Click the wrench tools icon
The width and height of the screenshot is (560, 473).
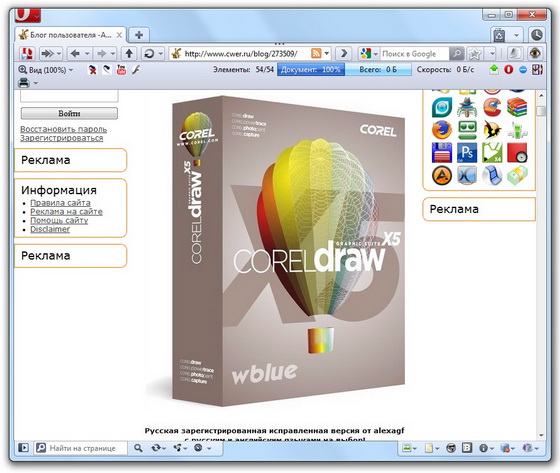pyautogui.click(x=136, y=70)
